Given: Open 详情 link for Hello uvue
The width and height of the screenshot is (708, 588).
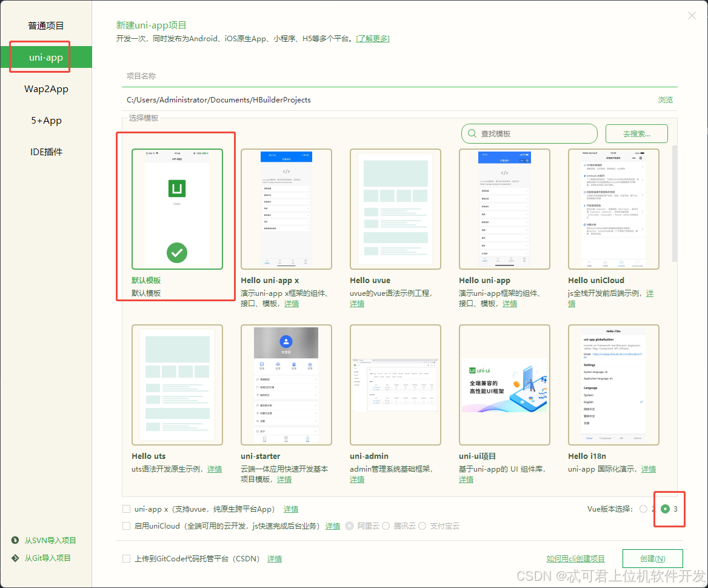Looking at the screenshot, I should coord(356,304).
